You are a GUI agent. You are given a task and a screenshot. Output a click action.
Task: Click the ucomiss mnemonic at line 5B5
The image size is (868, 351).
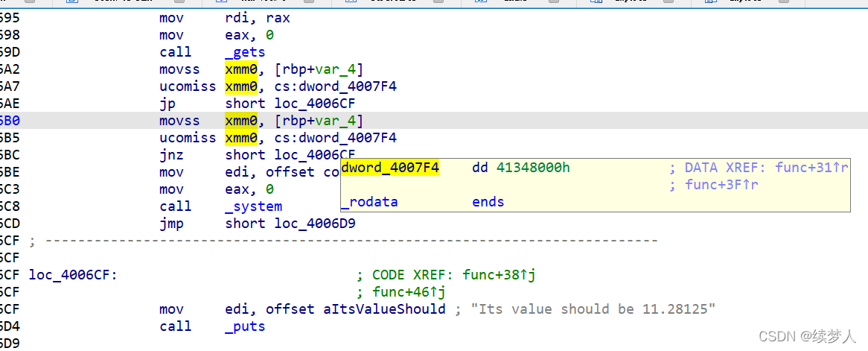(x=188, y=138)
